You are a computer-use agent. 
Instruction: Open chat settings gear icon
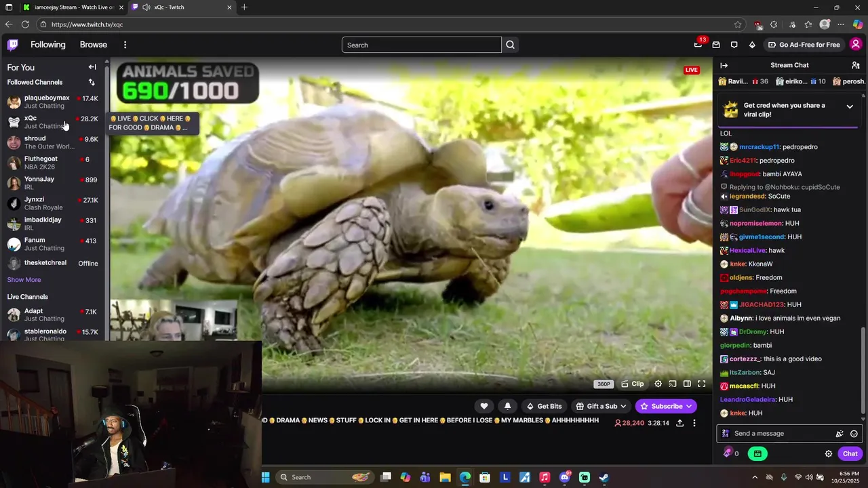829,453
